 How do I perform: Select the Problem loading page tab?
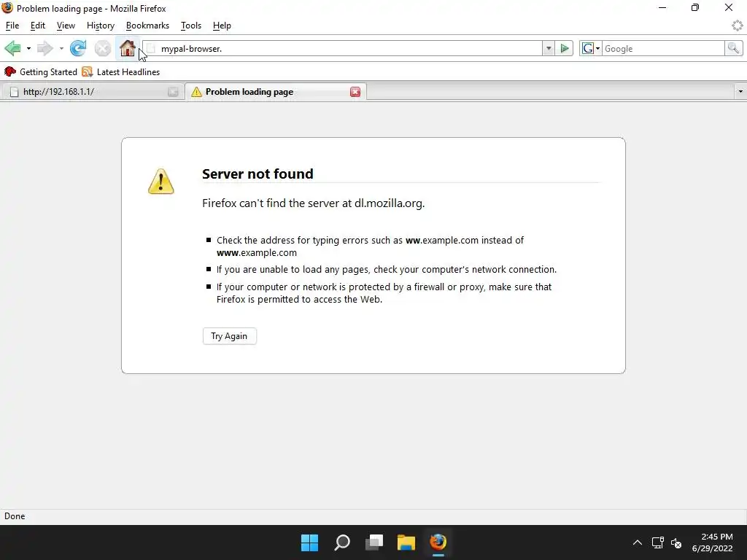[x=275, y=92]
